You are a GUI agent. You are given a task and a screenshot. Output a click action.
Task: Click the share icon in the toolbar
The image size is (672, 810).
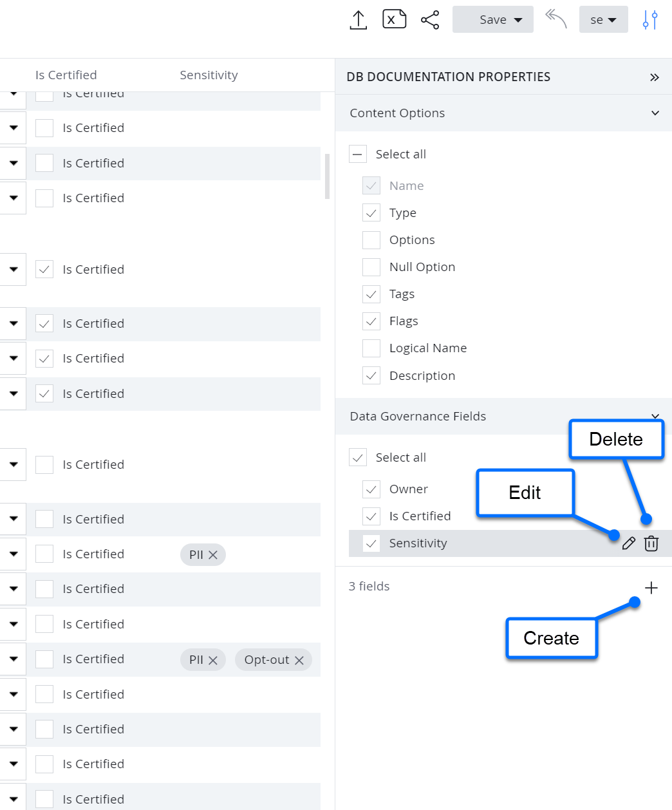430,19
